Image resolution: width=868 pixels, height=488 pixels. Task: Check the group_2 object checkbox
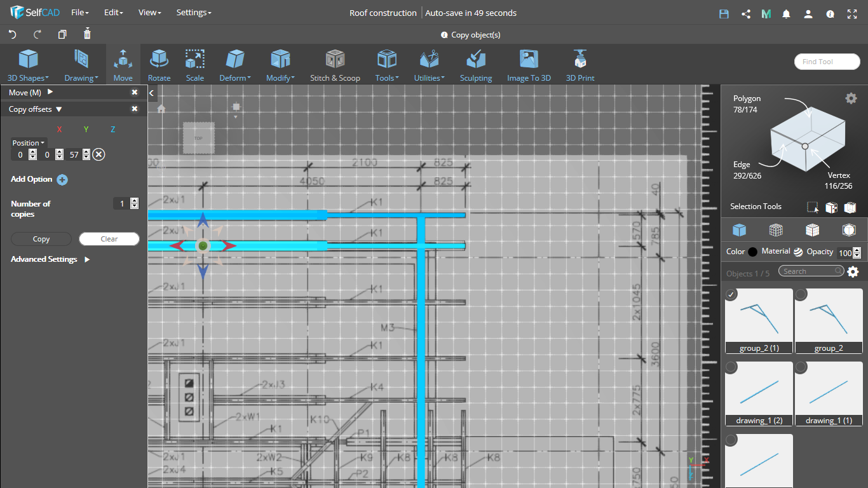[801, 294]
